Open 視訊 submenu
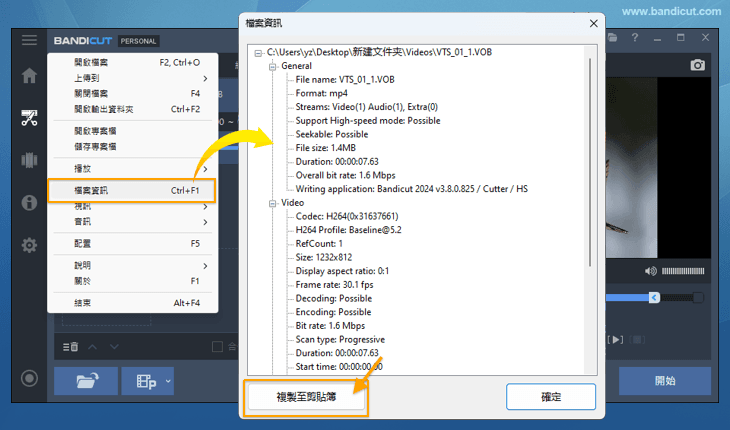The width and height of the screenshot is (730, 430). click(133, 207)
